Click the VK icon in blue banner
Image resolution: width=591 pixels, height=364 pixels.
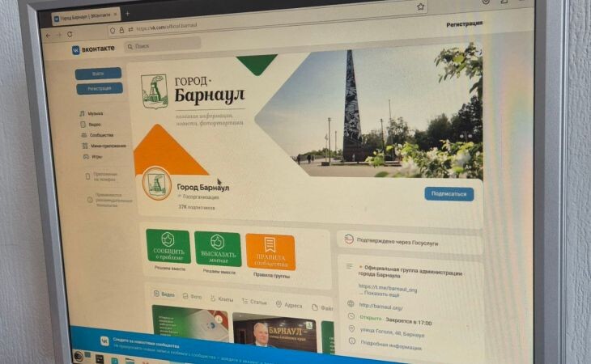tap(104, 341)
